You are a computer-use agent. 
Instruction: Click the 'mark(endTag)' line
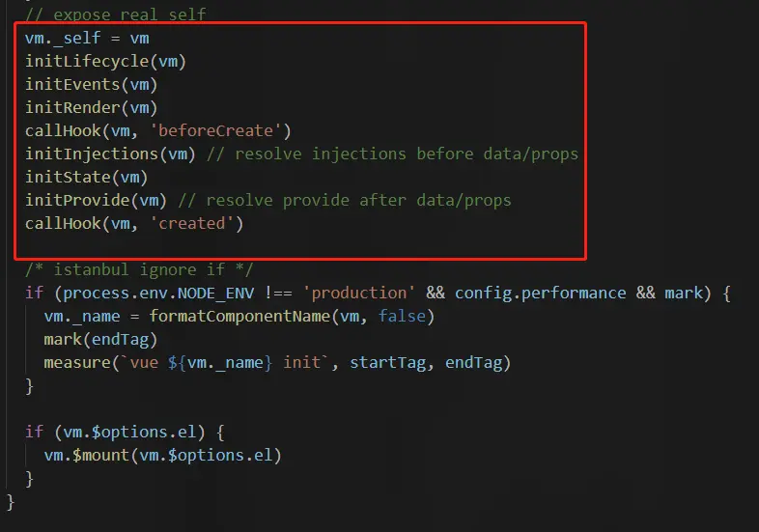[100, 339]
